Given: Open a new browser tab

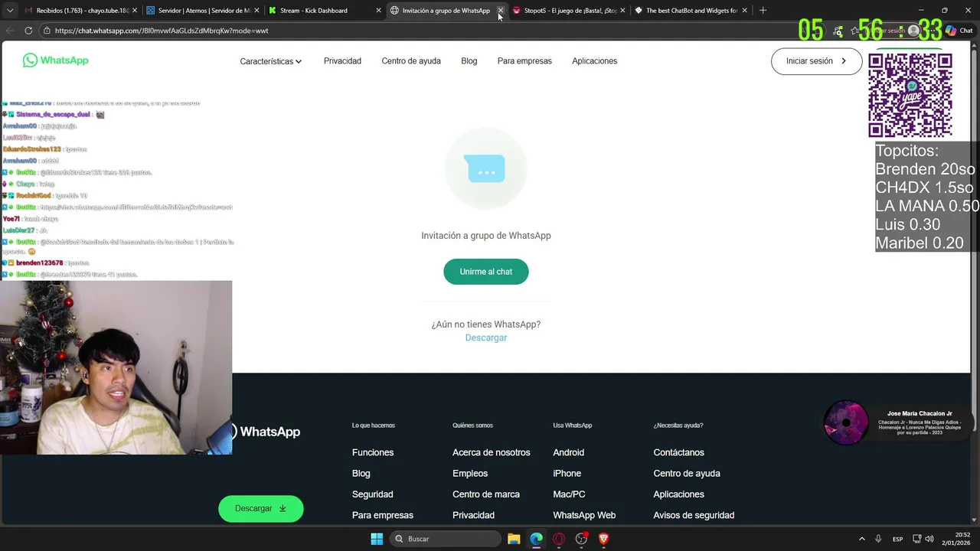Looking at the screenshot, I should (763, 11).
